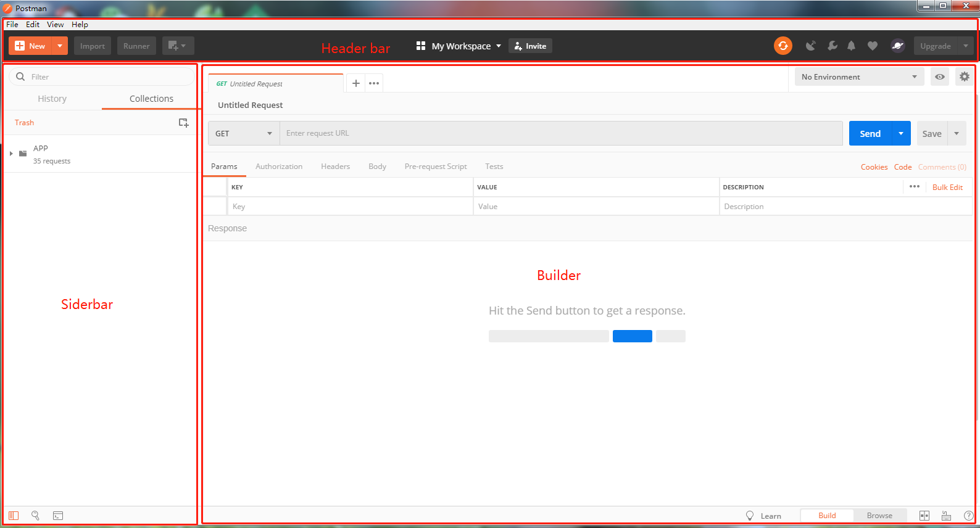
Task: Click the Import button
Action: click(93, 46)
